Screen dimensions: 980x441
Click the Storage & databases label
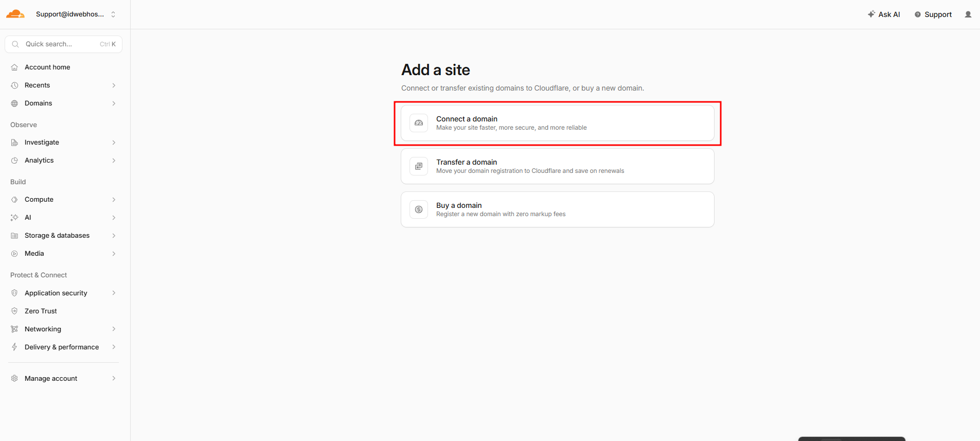click(57, 236)
